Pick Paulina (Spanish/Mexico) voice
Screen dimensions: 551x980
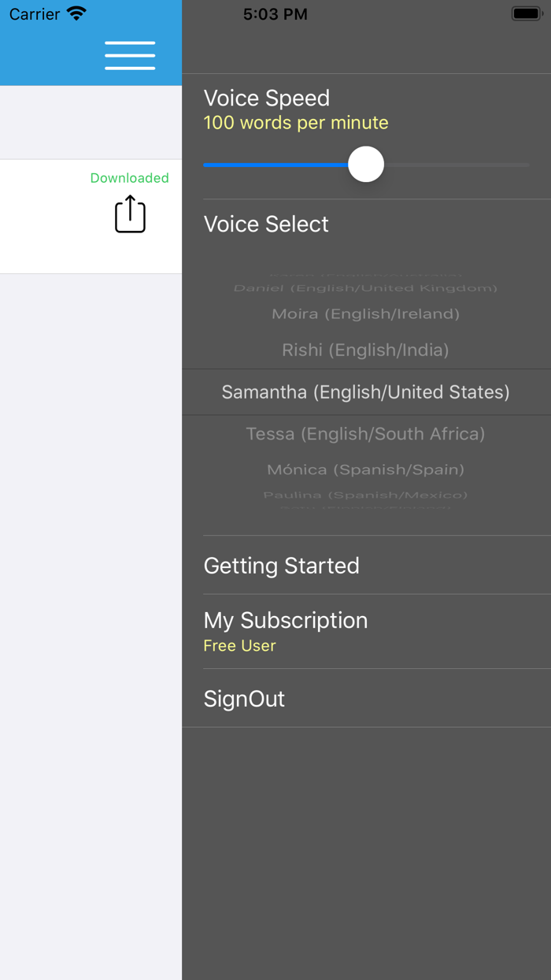click(x=365, y=495)
